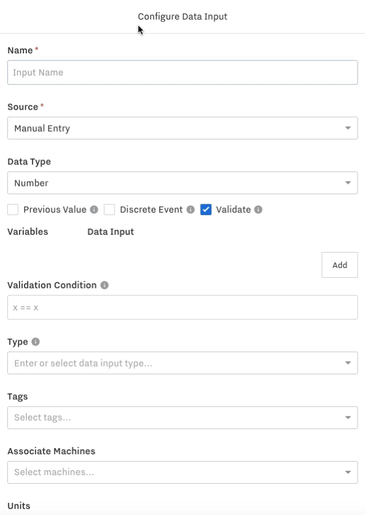The height and width of the screenshot is (515, 365).
Task: Open the Select machines dropdown
Action: click(182, 472)
